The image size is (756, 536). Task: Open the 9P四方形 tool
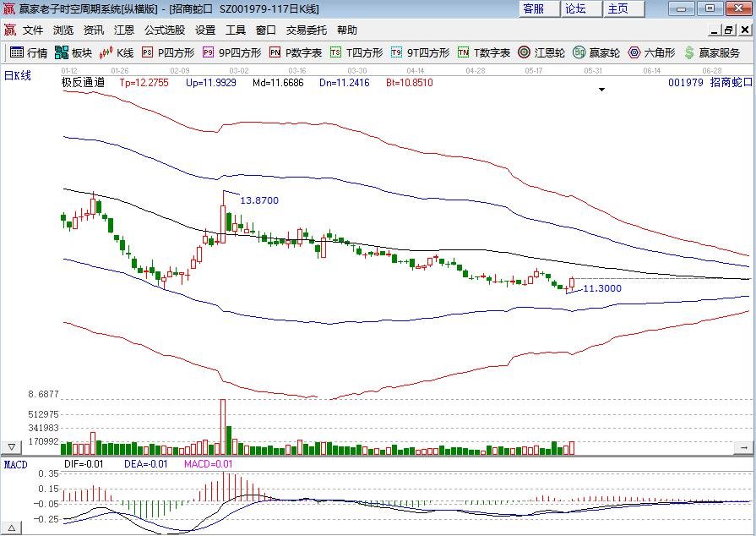pos(232,52)
